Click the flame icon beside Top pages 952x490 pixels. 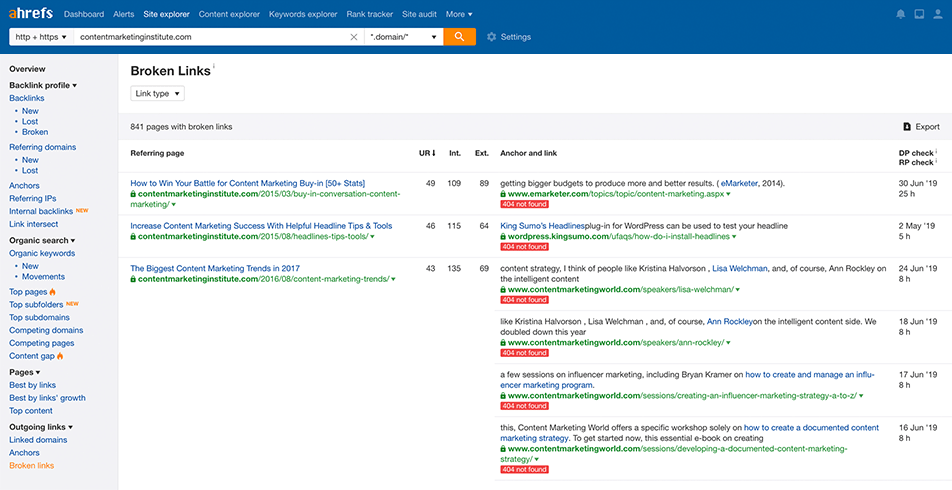(x=52, y=292)
